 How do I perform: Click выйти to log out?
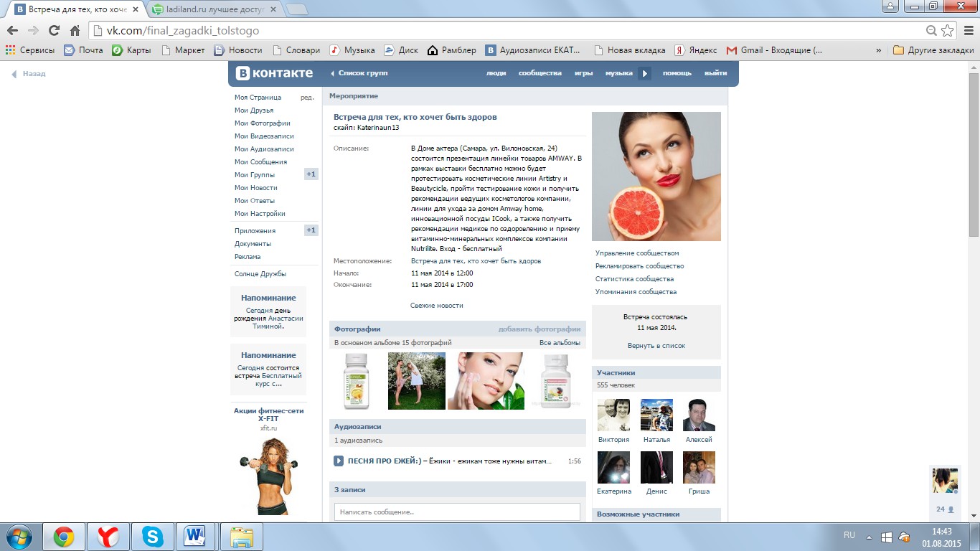tap(715, 73)
